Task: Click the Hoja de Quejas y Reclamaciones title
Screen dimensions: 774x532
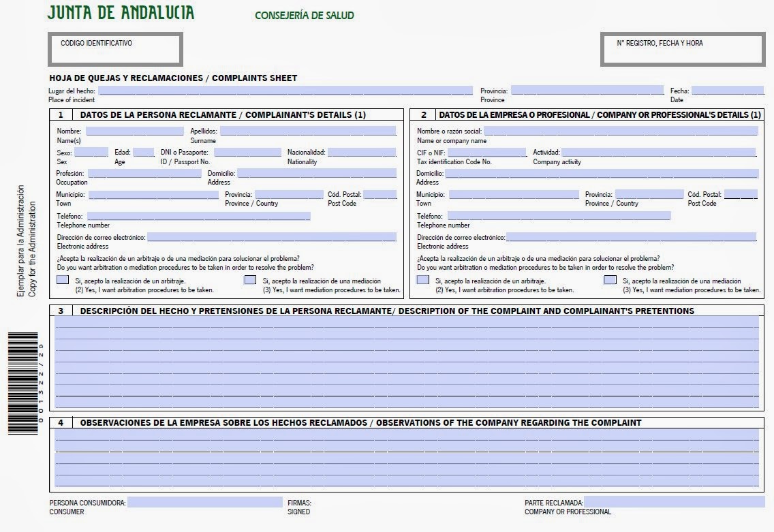Action: point(173,78)
